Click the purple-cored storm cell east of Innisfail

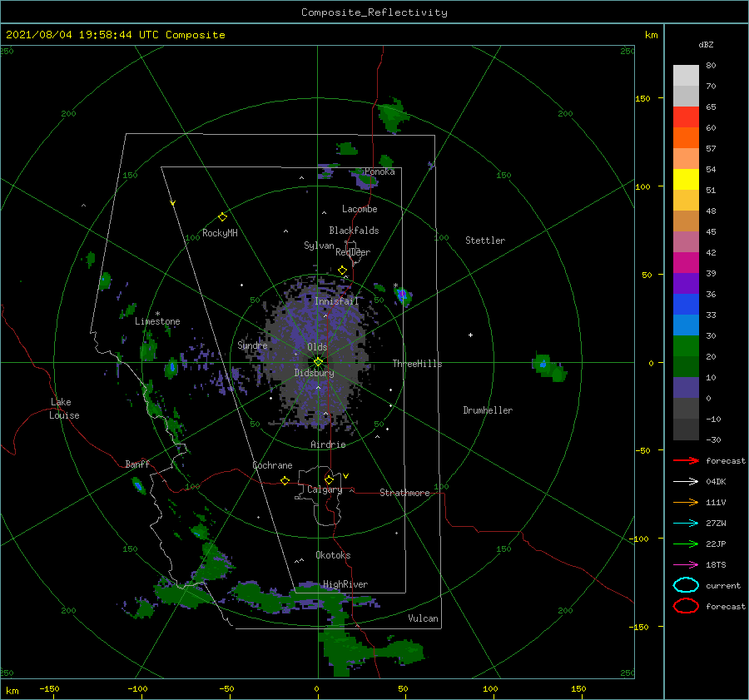coord(402,295)
